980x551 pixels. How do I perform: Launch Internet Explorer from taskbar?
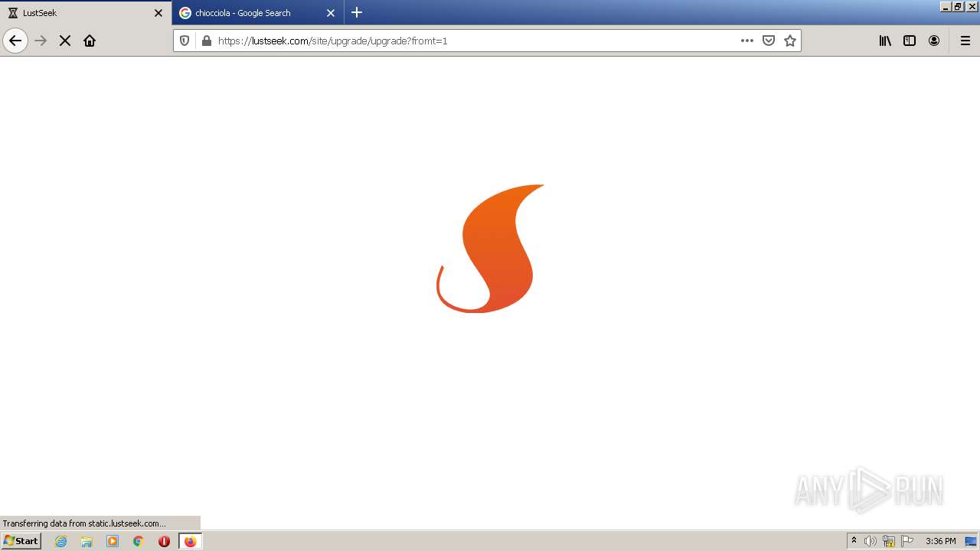61,541
